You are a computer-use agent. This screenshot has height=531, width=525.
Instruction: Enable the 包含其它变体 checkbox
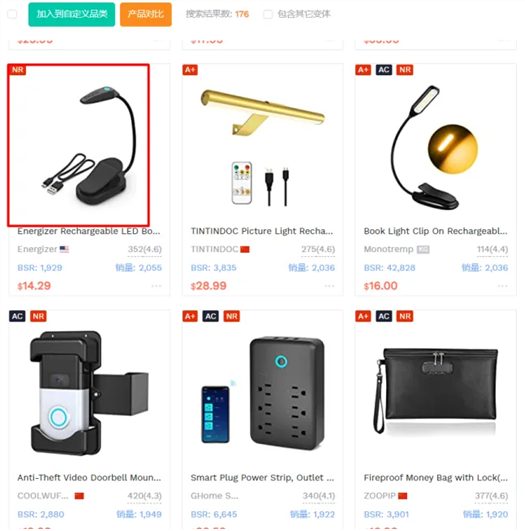tap(268, 14)
